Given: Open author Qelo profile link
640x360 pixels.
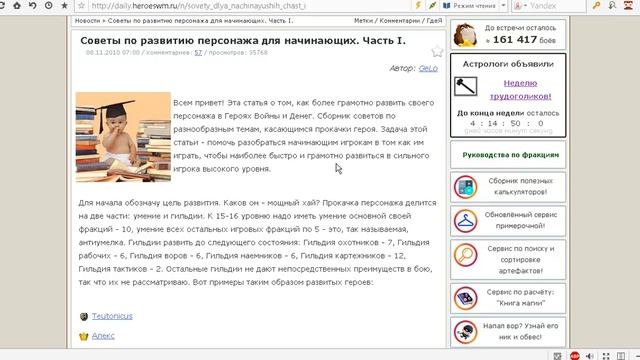Looking at the screenshot, I should pyautogui.click(x=428, y=68).
